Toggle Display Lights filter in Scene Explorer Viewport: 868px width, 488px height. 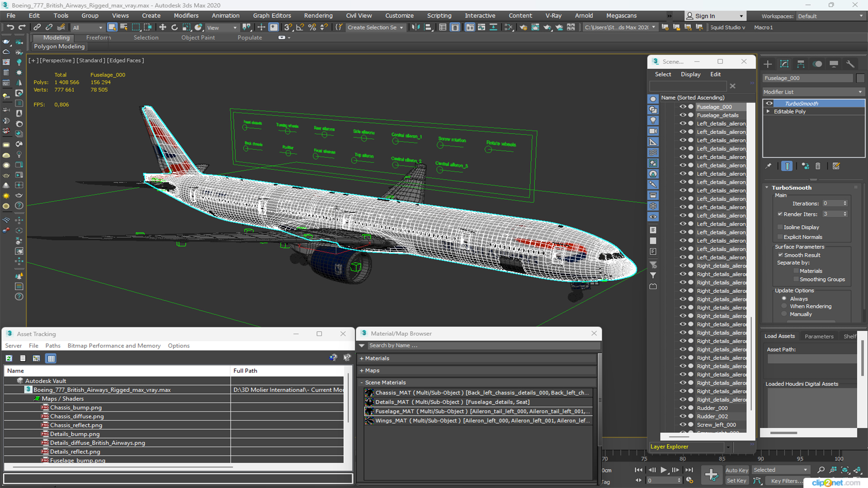(x=653, y=121)
